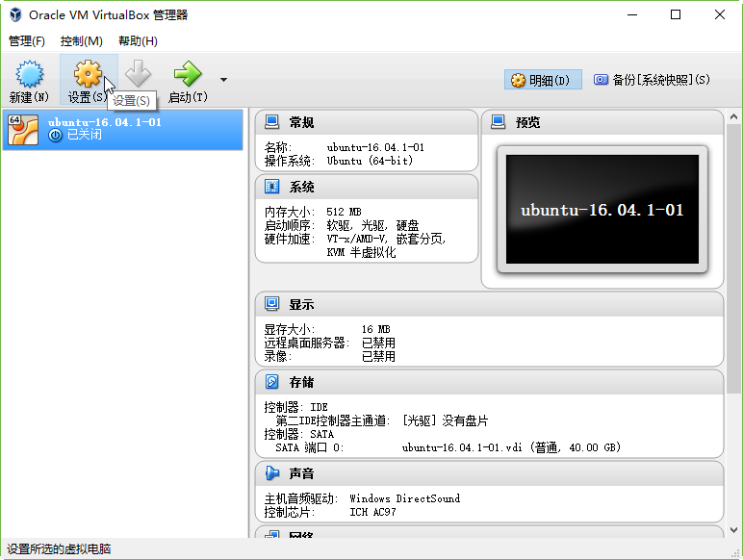Click the details pane scroll down arrow
Screen dimensions: 743x560
tap(733, 530)
